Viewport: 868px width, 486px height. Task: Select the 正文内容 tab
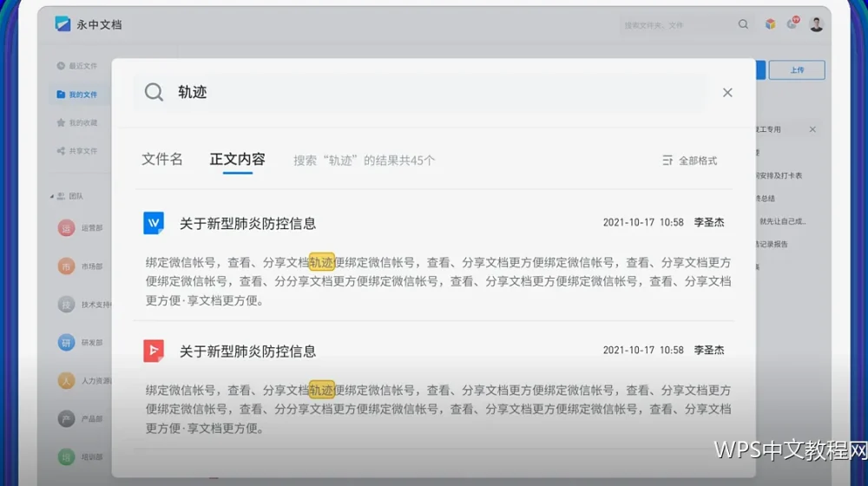238,160
